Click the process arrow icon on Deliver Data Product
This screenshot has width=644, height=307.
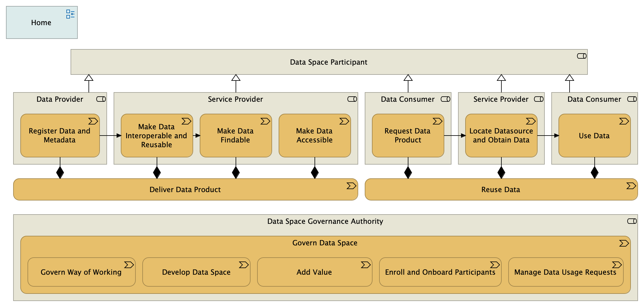(x=351, y=186)
